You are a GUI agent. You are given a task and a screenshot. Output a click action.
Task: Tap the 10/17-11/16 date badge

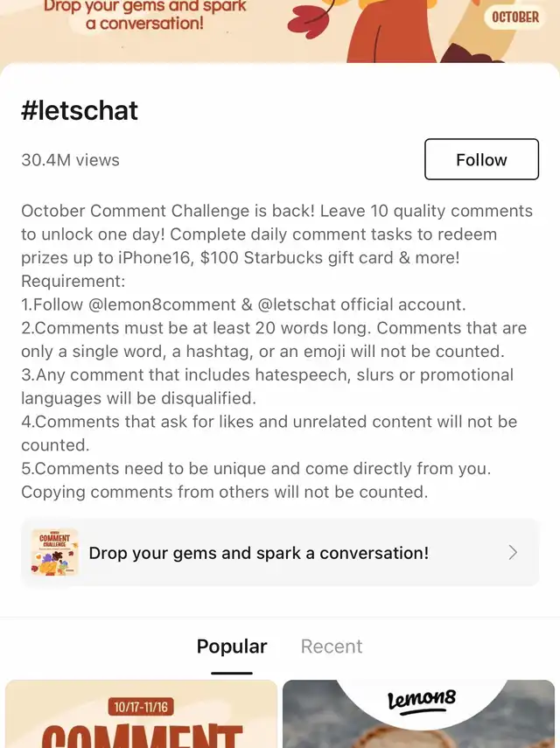coord(142,706)
